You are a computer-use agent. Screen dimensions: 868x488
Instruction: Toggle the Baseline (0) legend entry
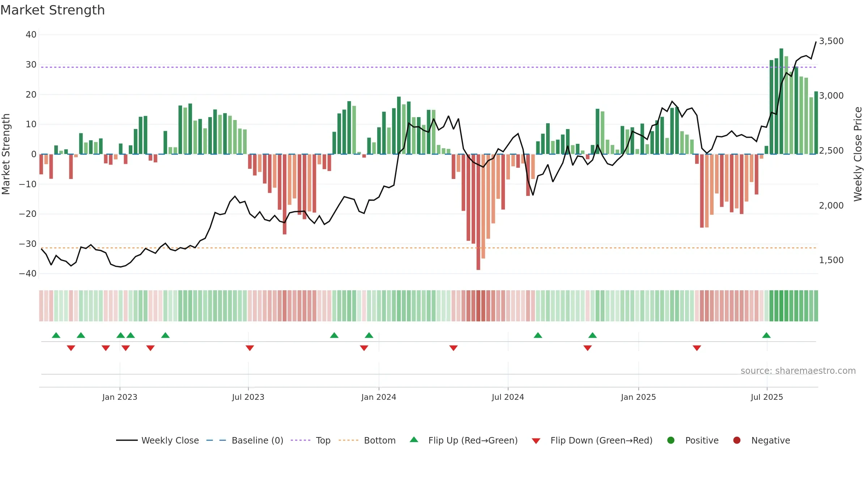pyautogui.click(x=244, y=440)
